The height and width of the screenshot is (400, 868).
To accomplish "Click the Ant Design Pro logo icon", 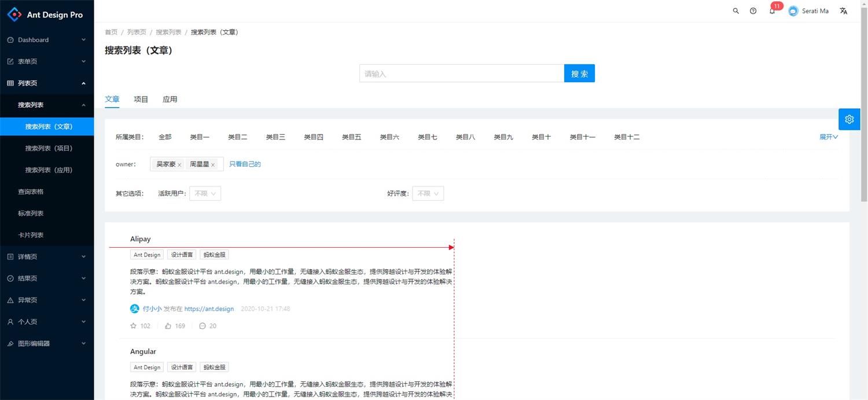I will point(14,14).
